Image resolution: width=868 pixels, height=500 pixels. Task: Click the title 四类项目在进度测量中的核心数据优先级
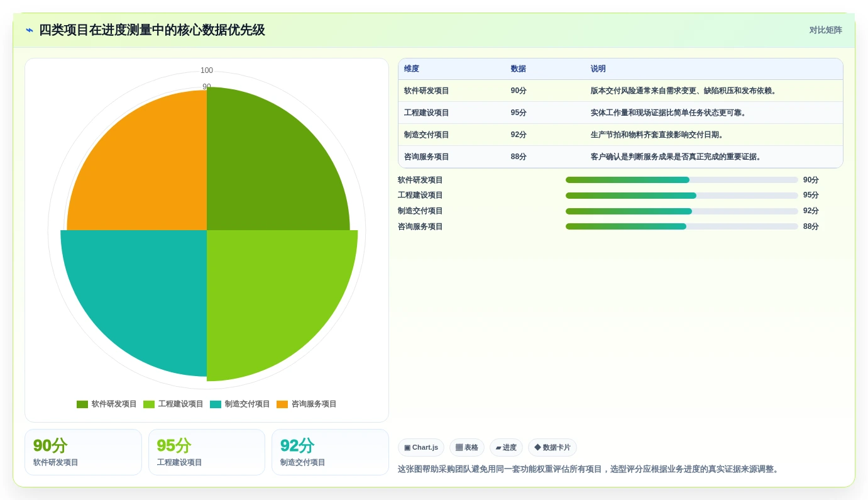pos(152,30)
